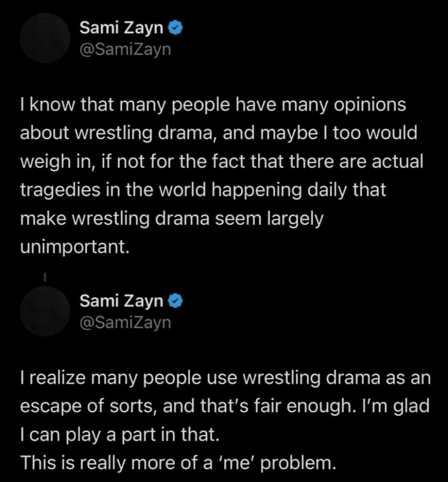Click the line beginning 'about wrestling drama, and maybe'

pos(219,133)
